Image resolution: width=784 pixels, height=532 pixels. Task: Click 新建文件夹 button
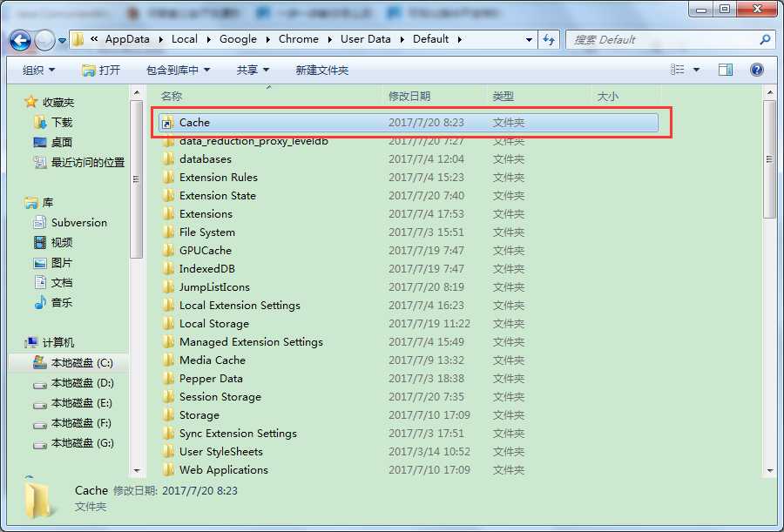tap(322, 70)
